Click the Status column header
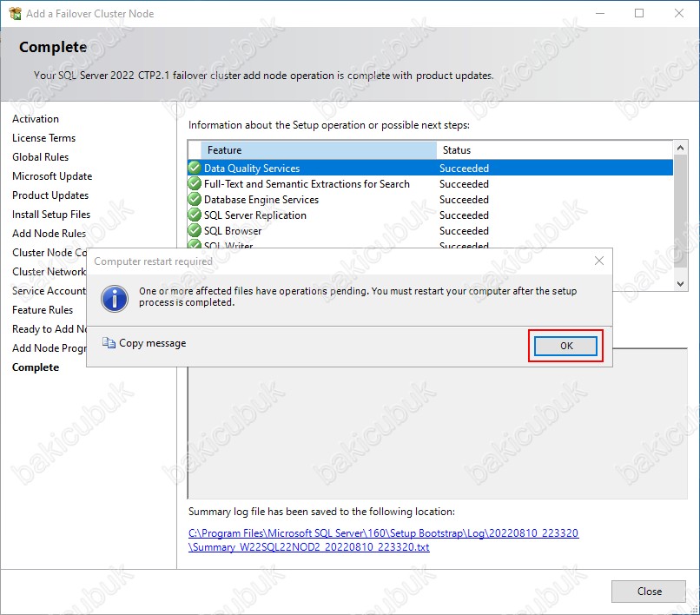The width and height of the screenshot is (700, 615). [x=555, y=150]
